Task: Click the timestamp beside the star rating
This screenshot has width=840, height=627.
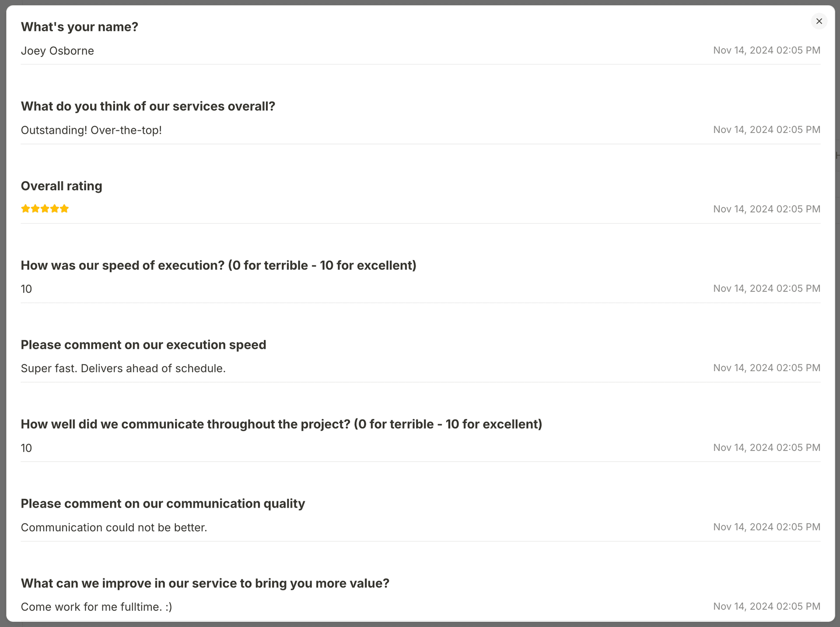Action: click(x=766, y=209)
